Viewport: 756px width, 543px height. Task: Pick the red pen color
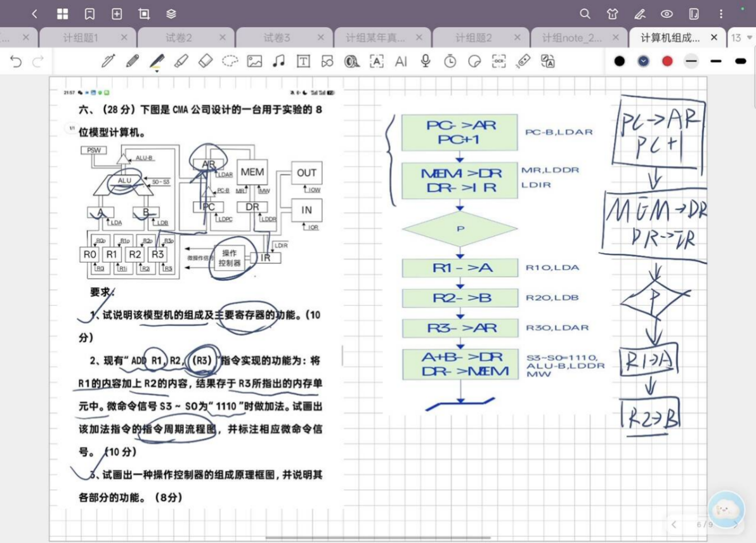click(x=667, y=61)
